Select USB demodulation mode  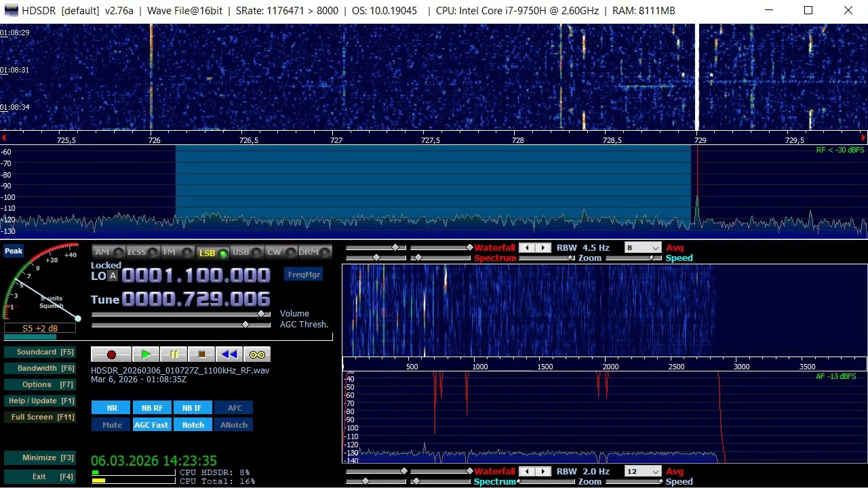pos(247,252)
